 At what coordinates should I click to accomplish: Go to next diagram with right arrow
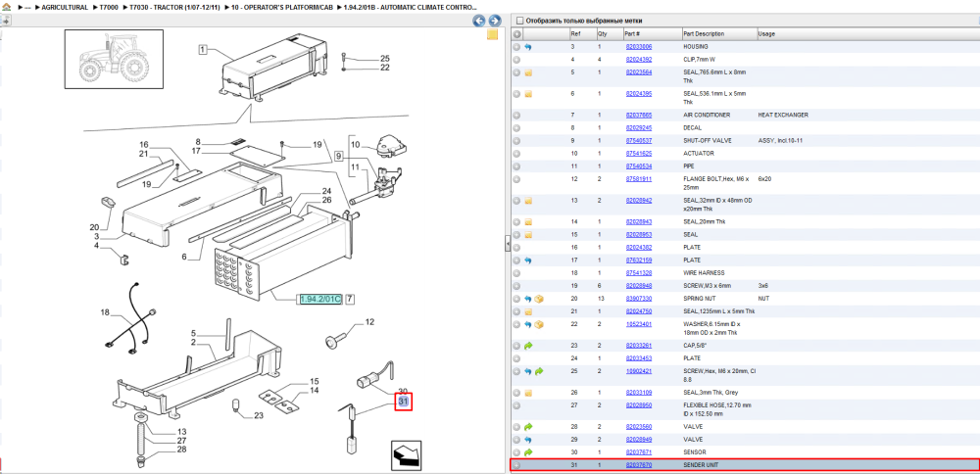(x=494, y=21)
